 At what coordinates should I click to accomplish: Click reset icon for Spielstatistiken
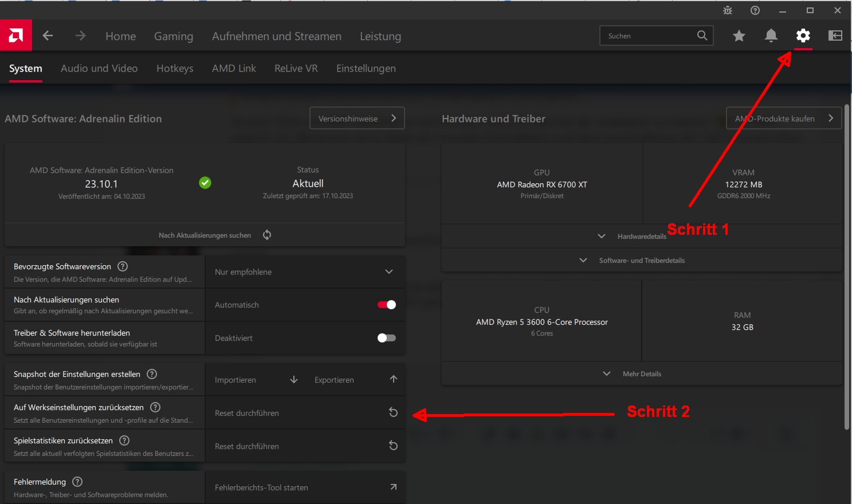coord(393,446)
